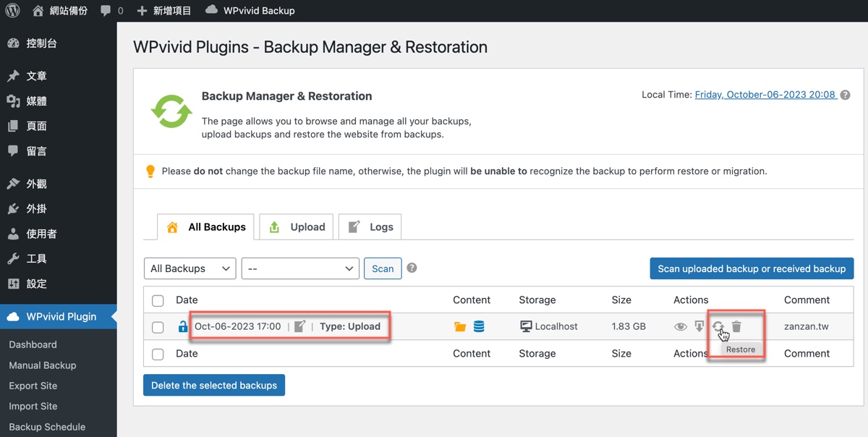Open the Local Time date link
This screenshot has width=868, height=437.
pyautogui.click(x=765, y=95)
